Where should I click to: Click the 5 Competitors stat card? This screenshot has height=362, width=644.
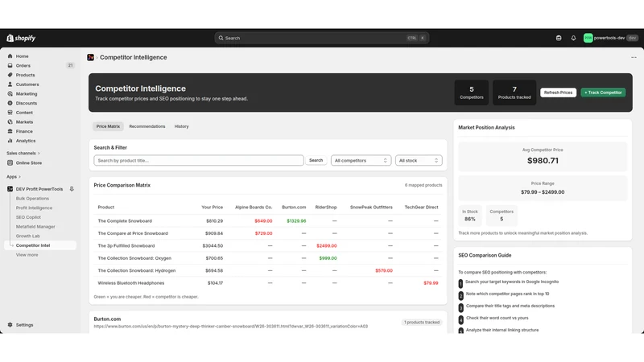click(472, 93)
